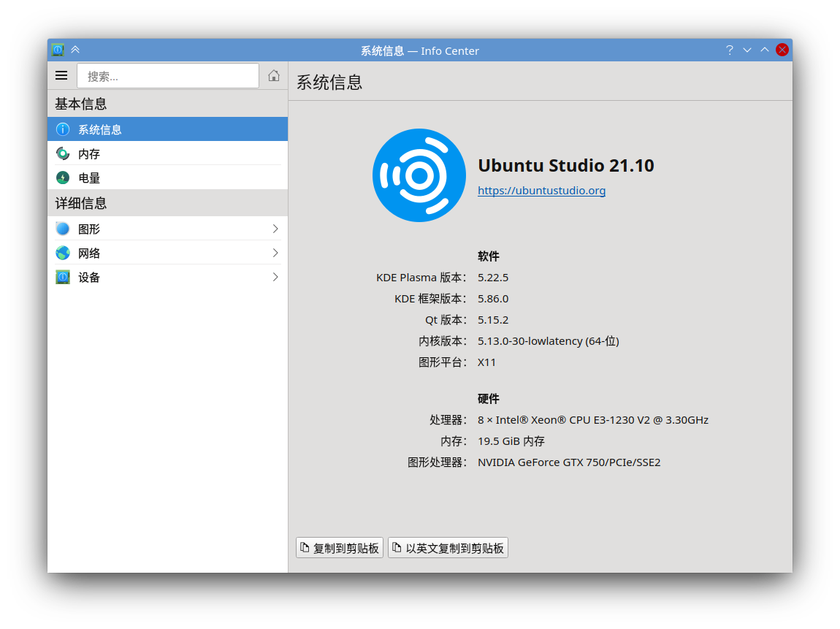The height and width of the screenshot is (629, 840).
Task: Click Qt version value 5.15.2
Action: pos(493,320)
